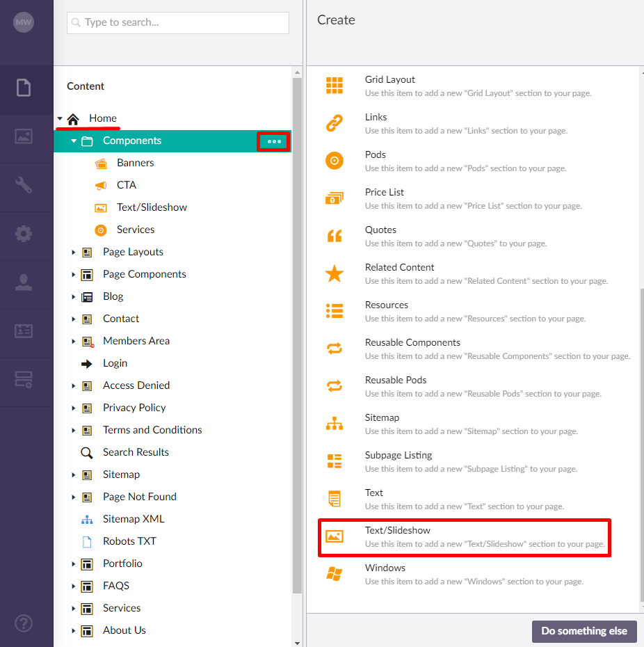Open the Help question mark icon
Image resolution: width=644 pixels, height=647 pixels.
coord(24,623)
